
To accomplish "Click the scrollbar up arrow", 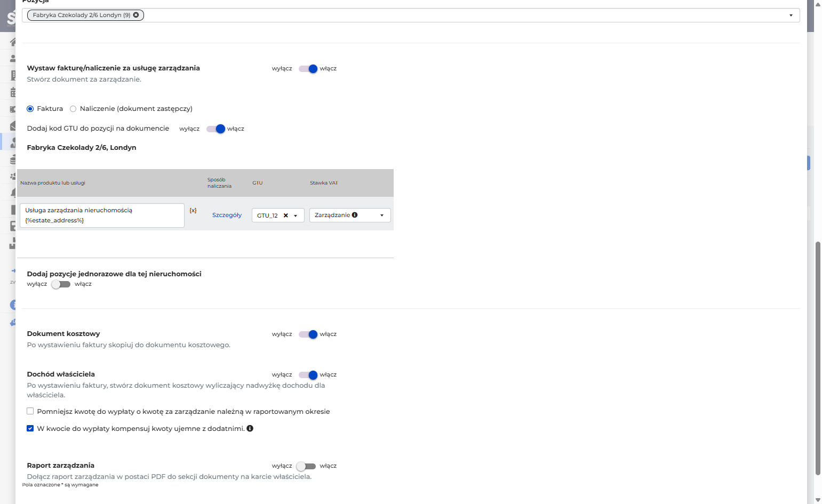I will [x=818, y=4].
